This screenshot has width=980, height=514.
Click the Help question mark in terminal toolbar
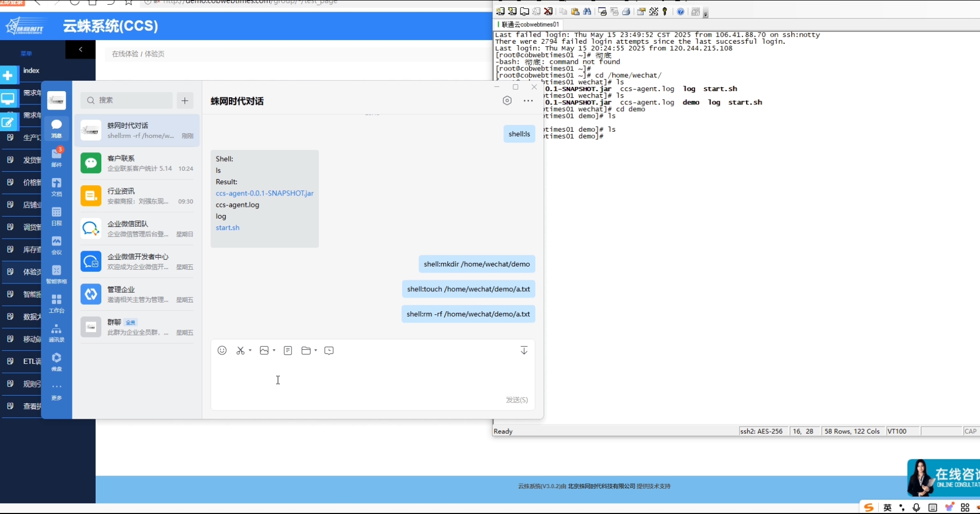680,11
